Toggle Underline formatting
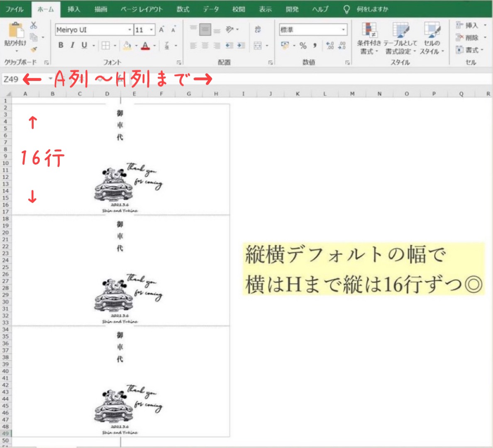The width and height of the screenshot is (493, 448). point(84,46)
